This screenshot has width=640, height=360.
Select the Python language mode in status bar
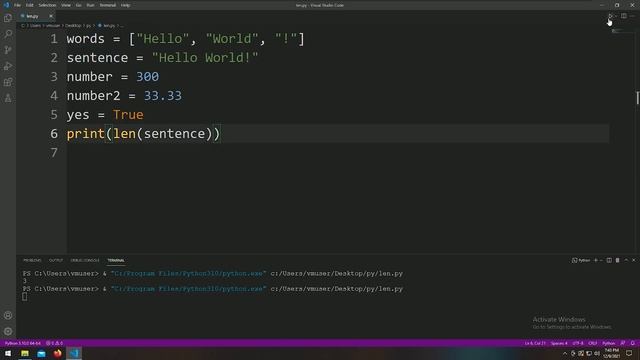[608, 343]
